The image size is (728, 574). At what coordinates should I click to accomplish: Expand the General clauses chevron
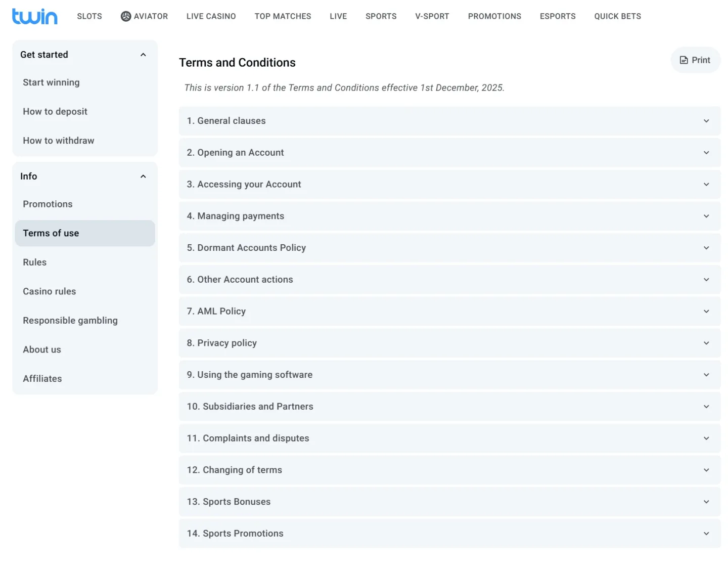(706, 121)
